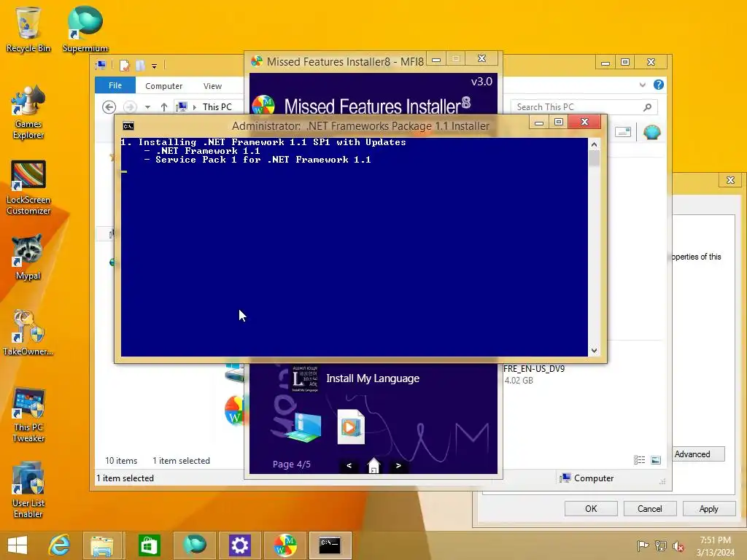Open the Recycle Bin desktop icon

28,29
